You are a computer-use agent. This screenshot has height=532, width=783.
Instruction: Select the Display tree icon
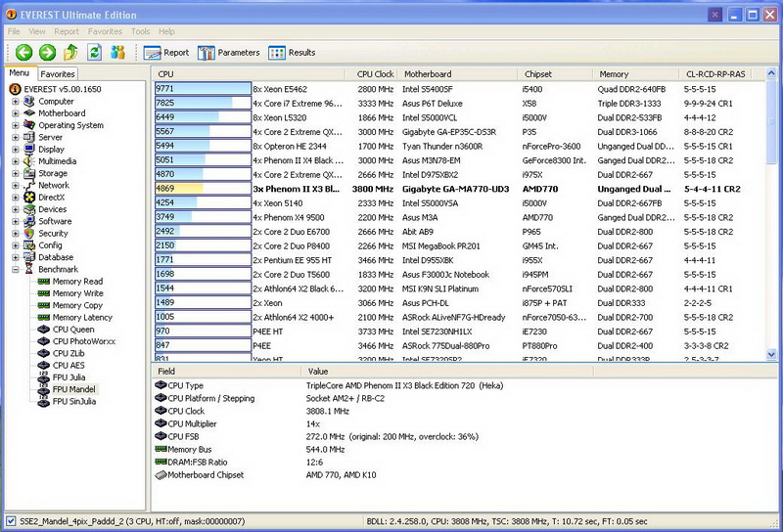click(29, 150)
